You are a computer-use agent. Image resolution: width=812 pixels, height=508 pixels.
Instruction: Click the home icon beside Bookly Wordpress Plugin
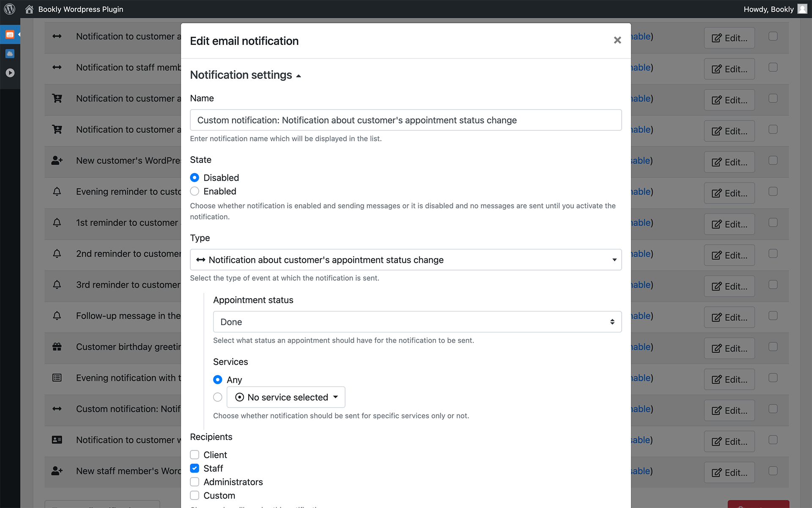(29, 9)
